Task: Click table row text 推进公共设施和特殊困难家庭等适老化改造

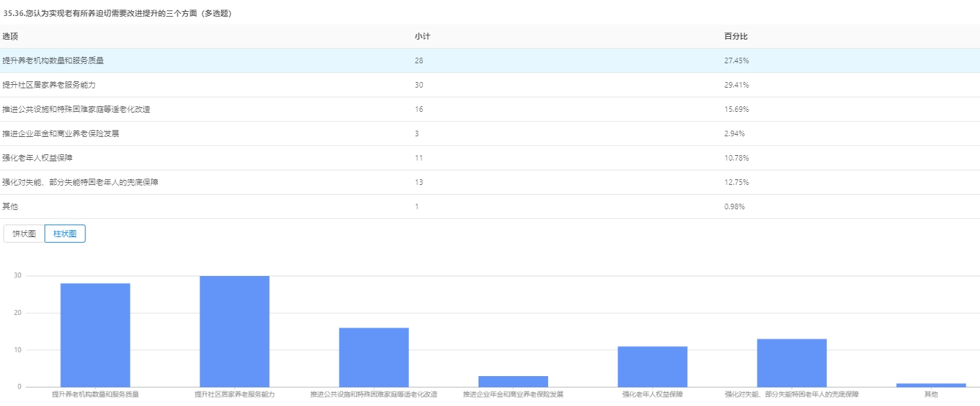Action: pyautogui.click(x=77, y=109)
